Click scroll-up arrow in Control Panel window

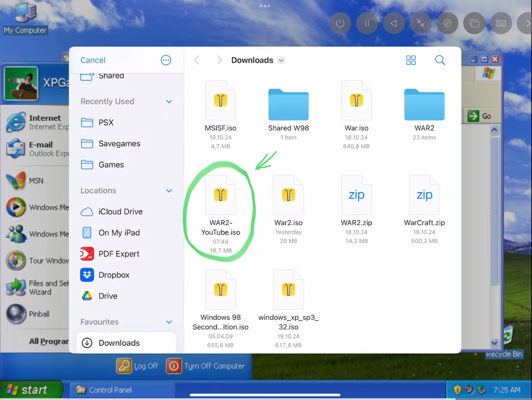click(x=495, y=130)
